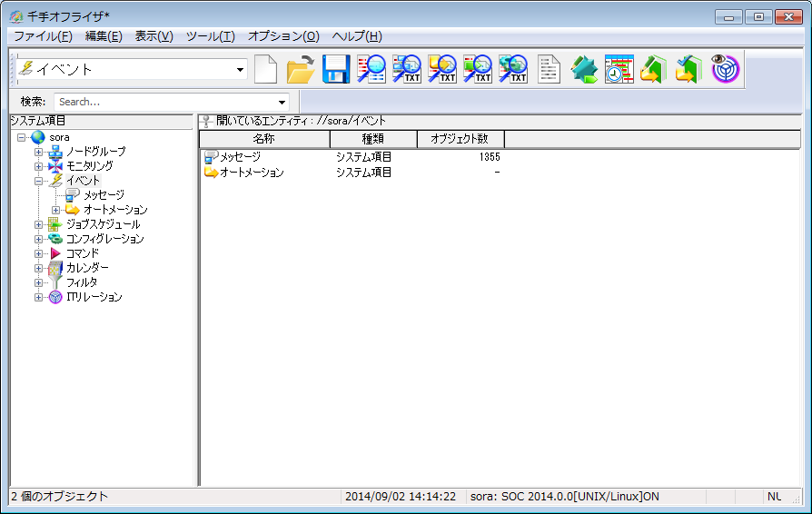Click the ITリレーション purple circle icon
Image resolution: width=812 pixels, height=514 pixels.
55,297
